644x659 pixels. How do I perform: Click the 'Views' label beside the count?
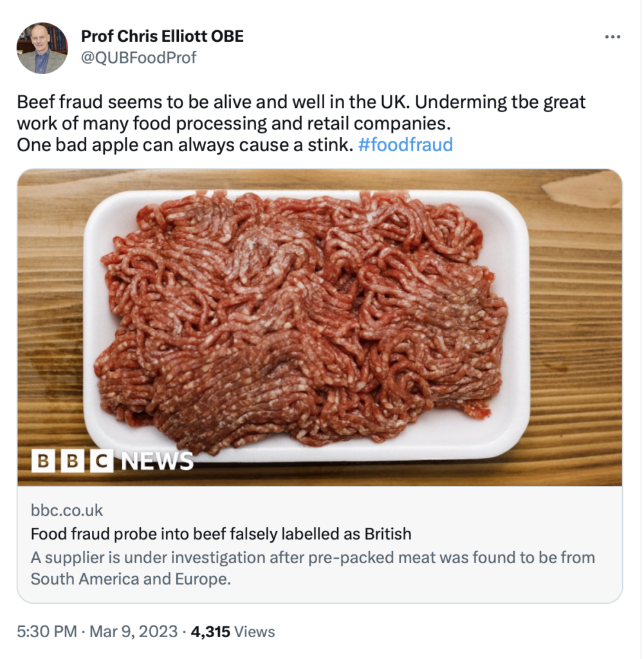(254, 632)
